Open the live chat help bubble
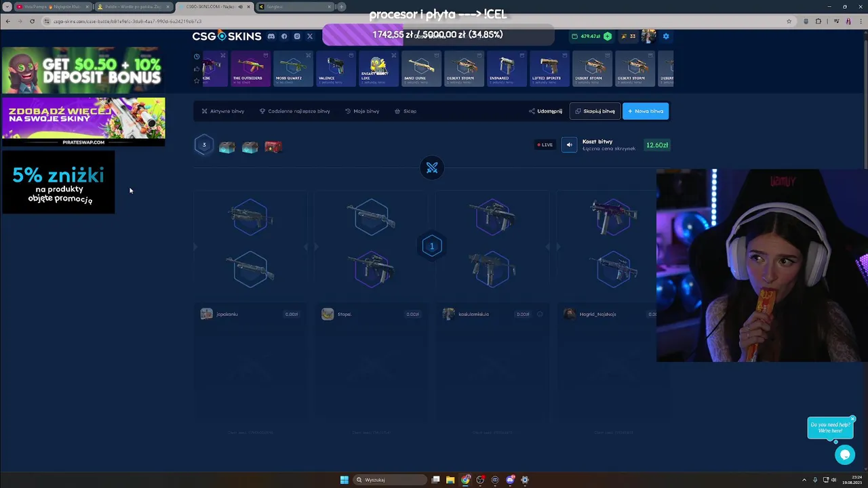 pyautogui.click(x=845, y=455)
